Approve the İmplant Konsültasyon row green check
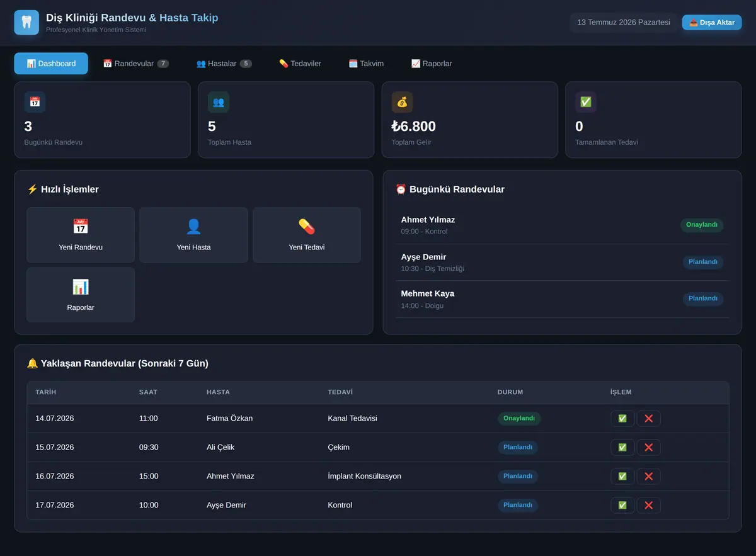Image resolution: width=756 pixels, height=556 pixels. (622, 477)
